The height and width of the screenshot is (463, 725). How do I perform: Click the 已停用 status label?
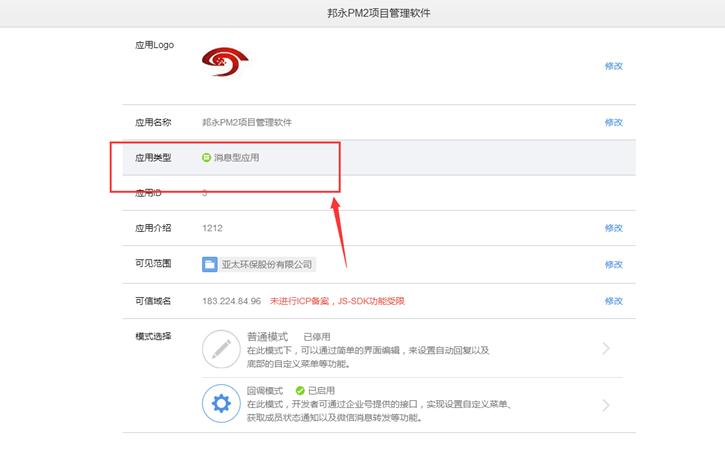(316, 337)
